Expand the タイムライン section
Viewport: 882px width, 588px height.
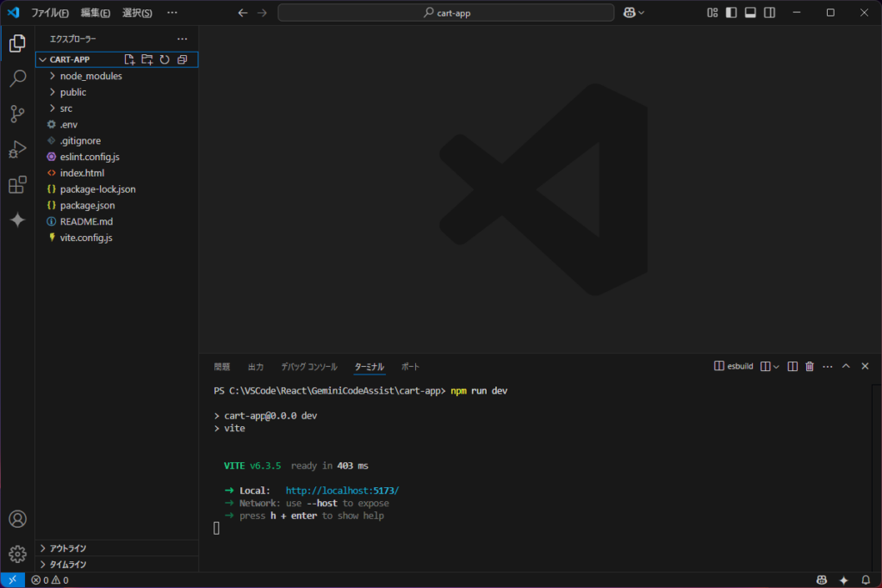(x=117, y=565)
